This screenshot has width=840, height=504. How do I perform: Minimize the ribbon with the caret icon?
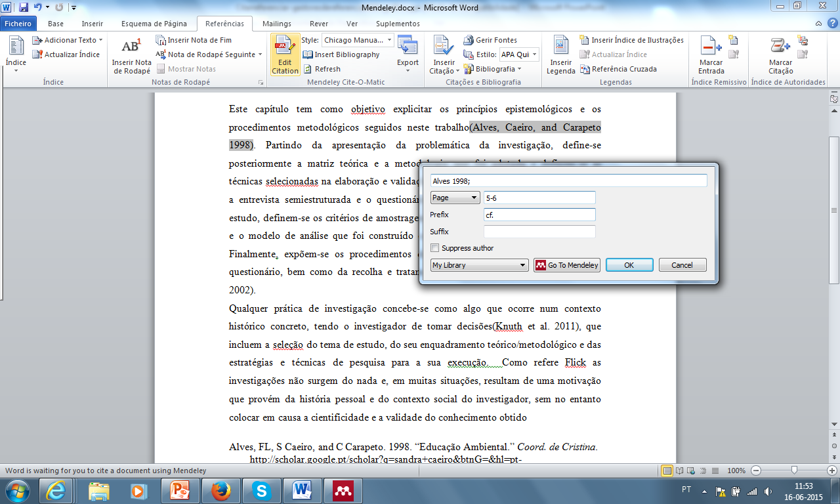click(819, 24)
